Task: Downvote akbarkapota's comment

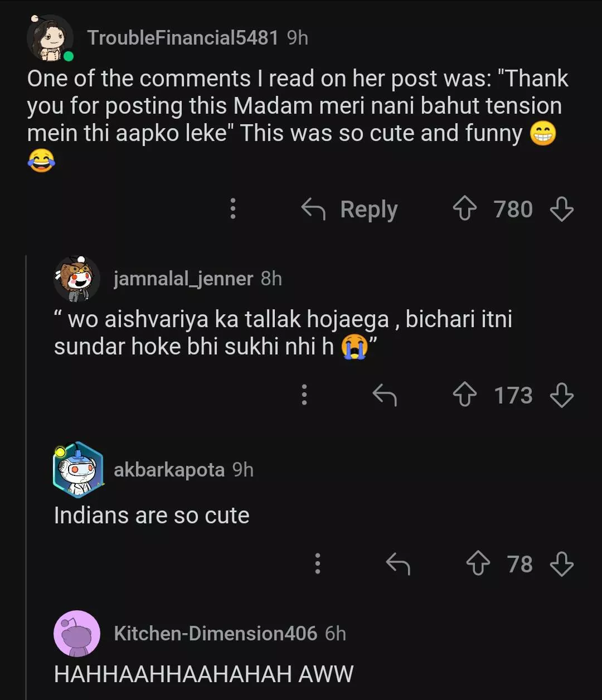Action: 561,564
